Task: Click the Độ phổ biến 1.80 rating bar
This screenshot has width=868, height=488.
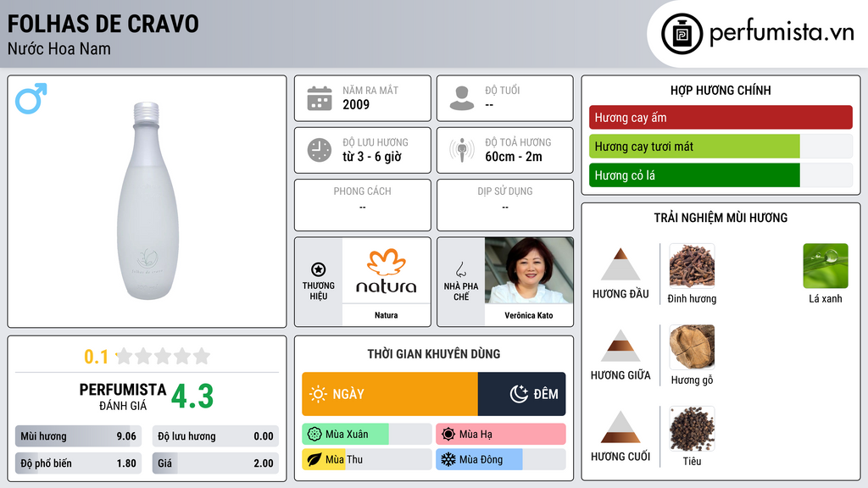Action: tap(78, 463)
